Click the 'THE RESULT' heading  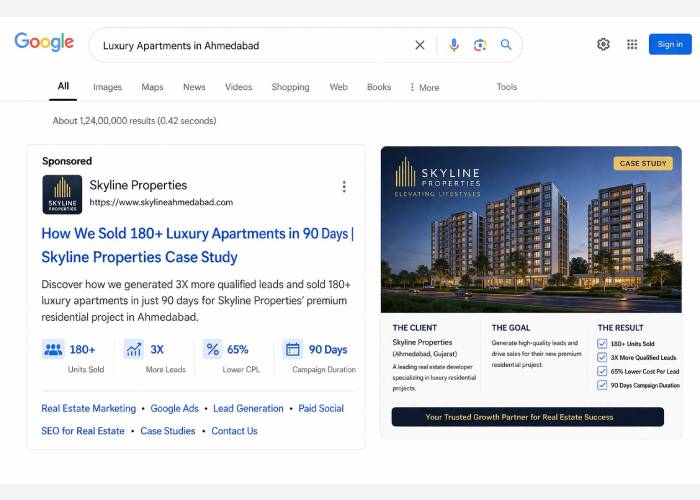point(621,328)
